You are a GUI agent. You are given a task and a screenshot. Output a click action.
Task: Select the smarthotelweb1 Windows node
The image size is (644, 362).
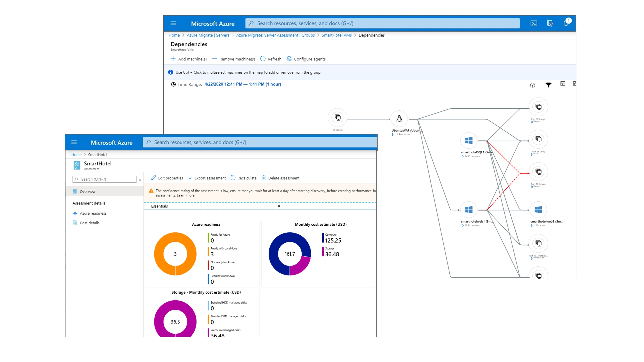[469, 210]
